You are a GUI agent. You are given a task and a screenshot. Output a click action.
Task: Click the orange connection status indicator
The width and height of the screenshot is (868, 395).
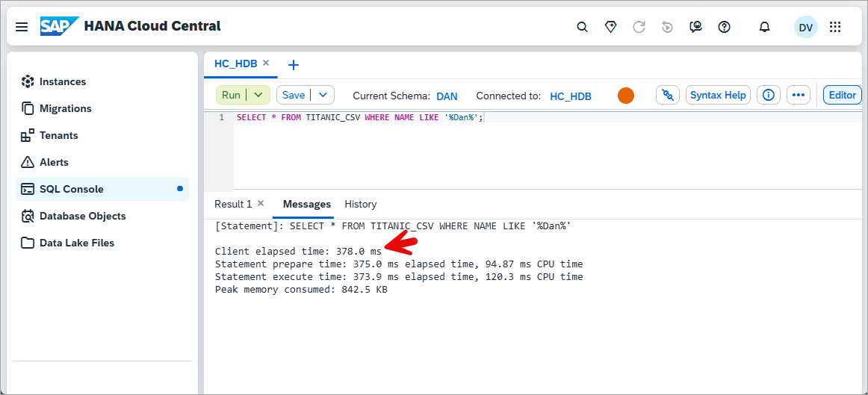tap(625, 95)
